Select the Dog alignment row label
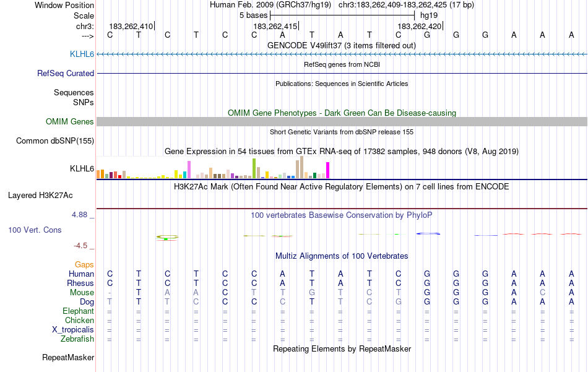The height and width of the screenshot is (372, 588). (87, 302)
